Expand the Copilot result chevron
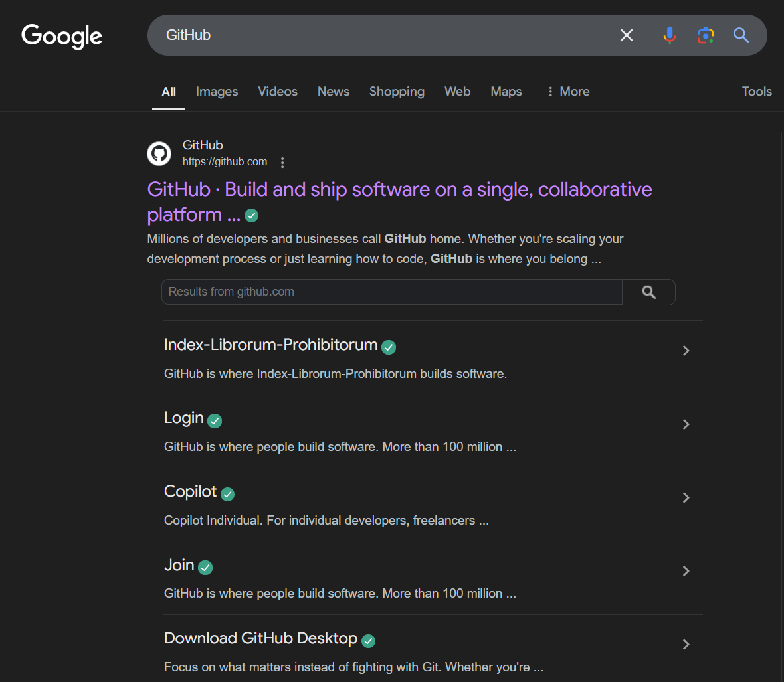The image size is (784, 682). pyautogui.click(x=686, y=497)
